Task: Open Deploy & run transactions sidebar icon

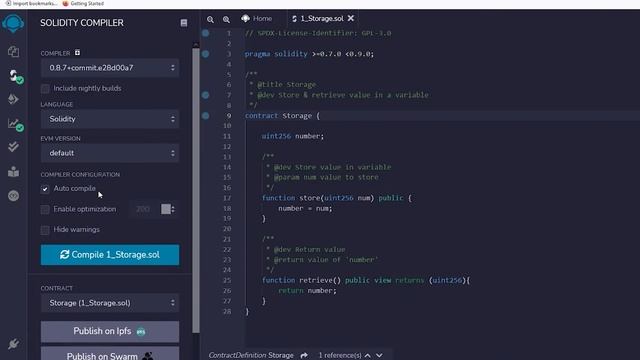Action: (13, 99)
